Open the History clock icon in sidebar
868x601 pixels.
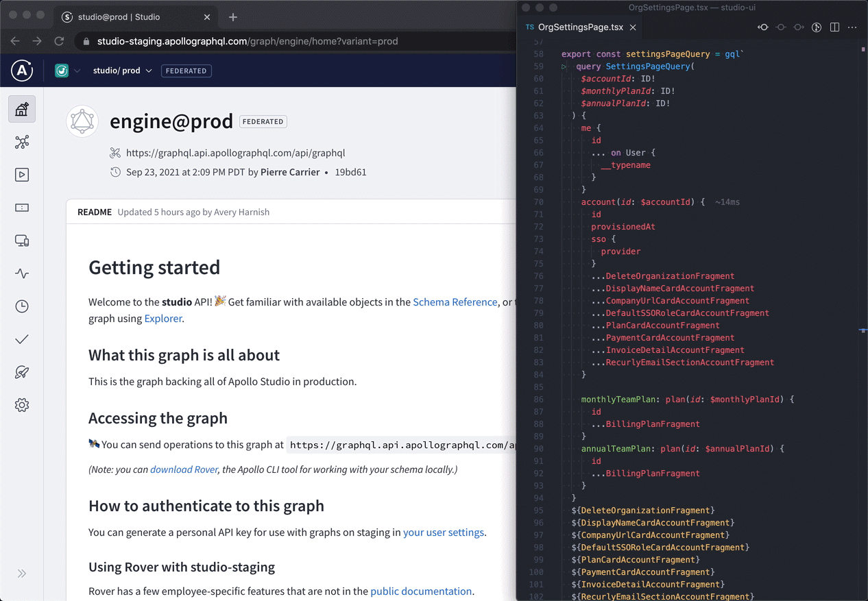(x=22, y=306)
